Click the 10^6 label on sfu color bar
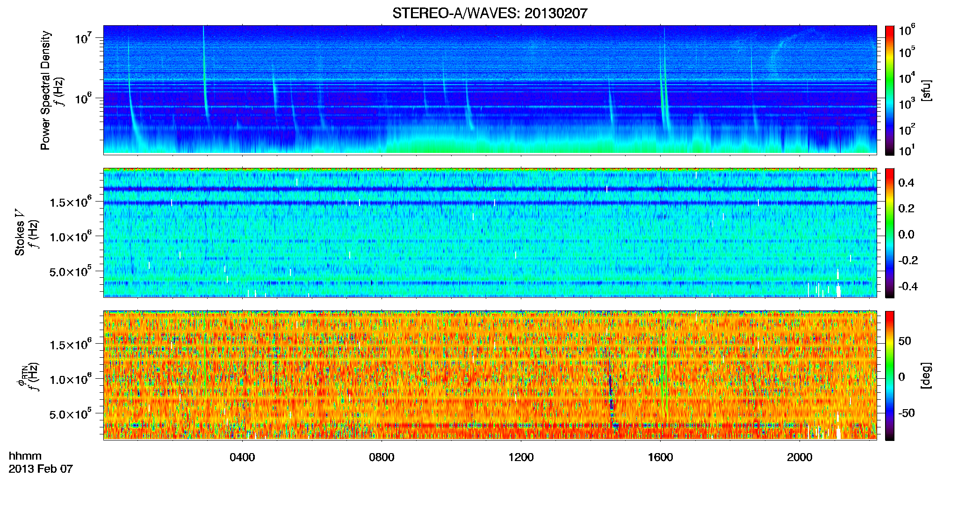The width and height of the screenshot is (980, 505). click(x=907, y=30)
